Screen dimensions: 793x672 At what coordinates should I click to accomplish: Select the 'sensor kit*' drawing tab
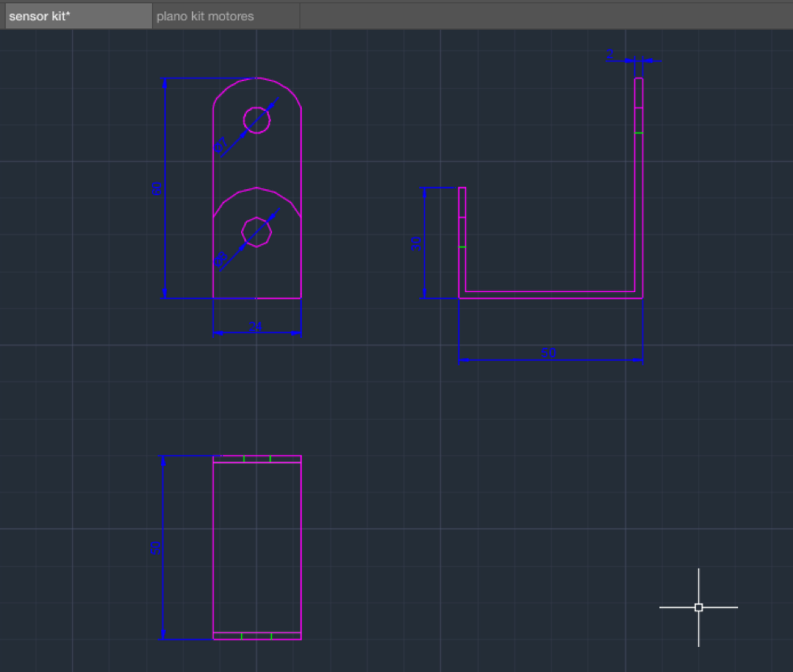[x=39, y=16]
